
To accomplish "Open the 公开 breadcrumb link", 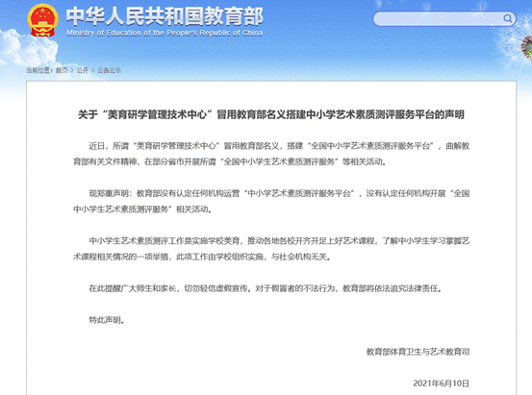I will pos(83,70).
